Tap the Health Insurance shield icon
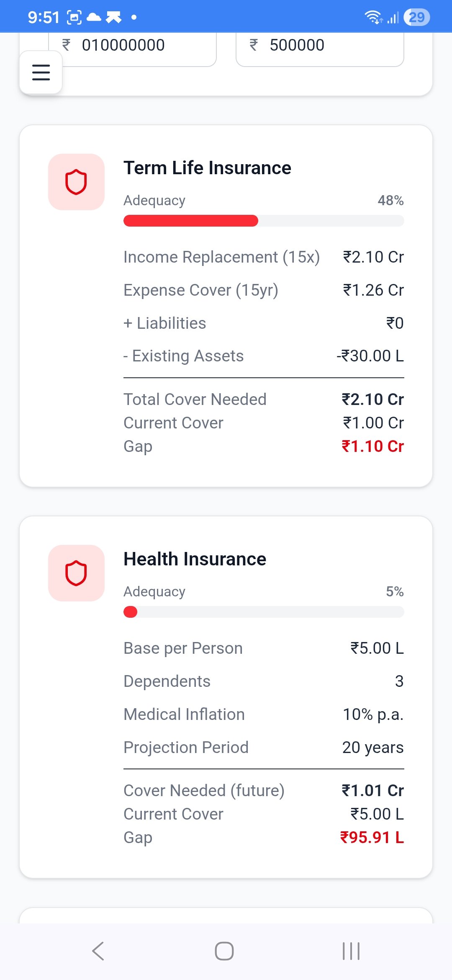The width and height of the screenshot is (452, 980). point(76,573)
